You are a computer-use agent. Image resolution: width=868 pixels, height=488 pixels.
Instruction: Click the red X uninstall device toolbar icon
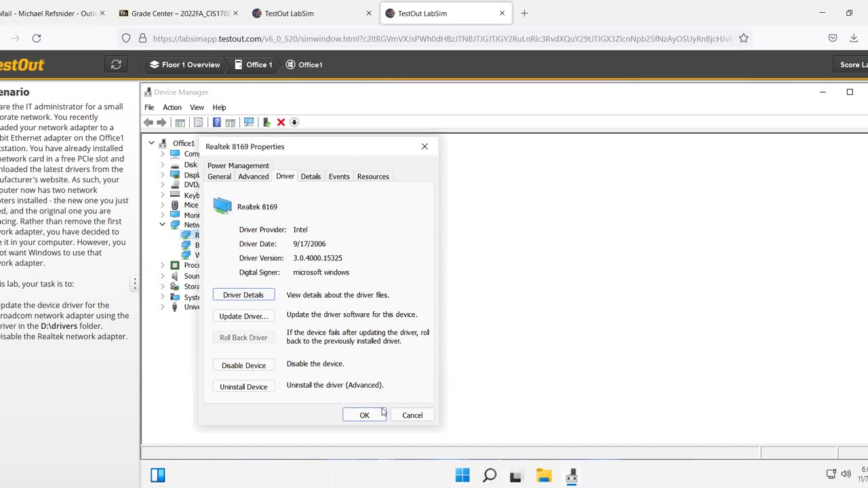coord(281,123)
